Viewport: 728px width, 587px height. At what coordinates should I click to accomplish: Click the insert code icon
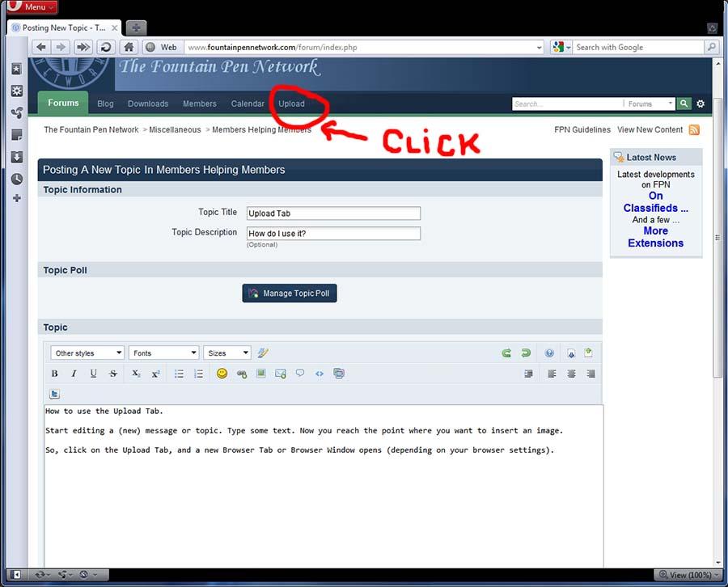(x=320, y=374)
